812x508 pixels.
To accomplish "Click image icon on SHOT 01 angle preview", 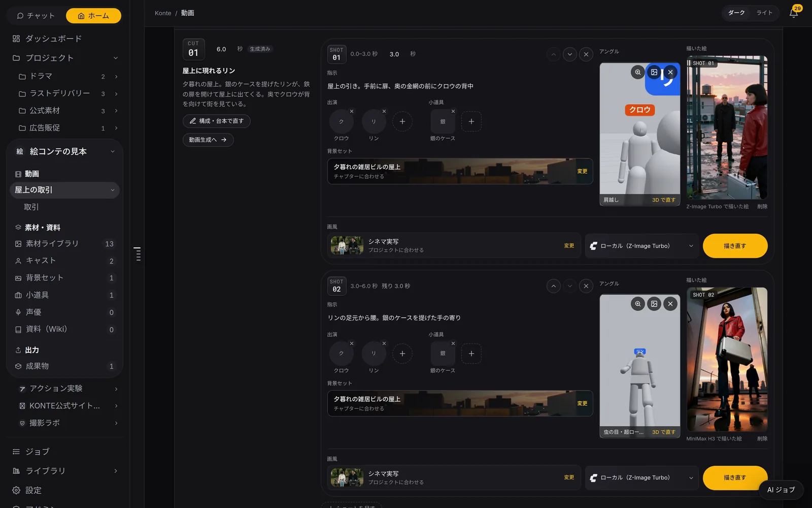I will tap(654, 72).
